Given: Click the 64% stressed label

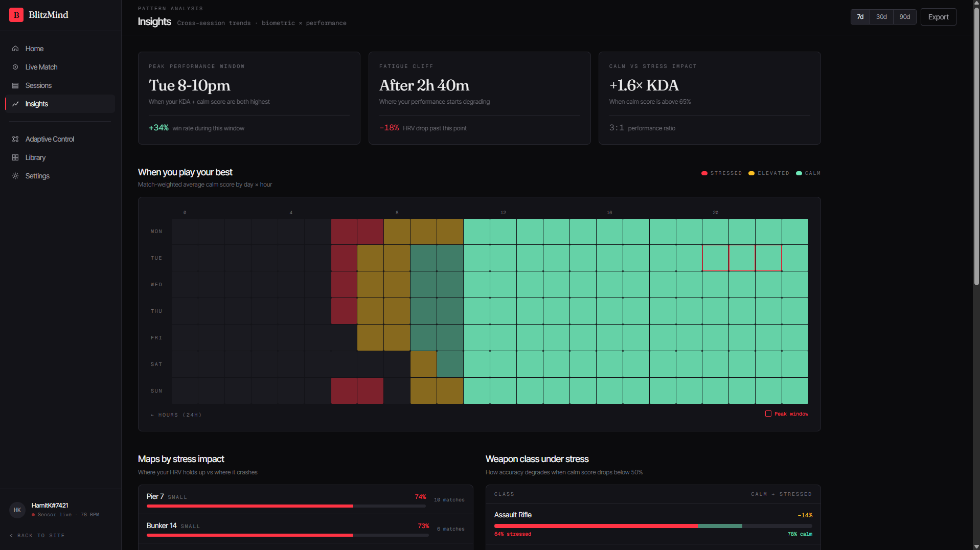Looking at the screenshot, I should click(x=513, y=534).
